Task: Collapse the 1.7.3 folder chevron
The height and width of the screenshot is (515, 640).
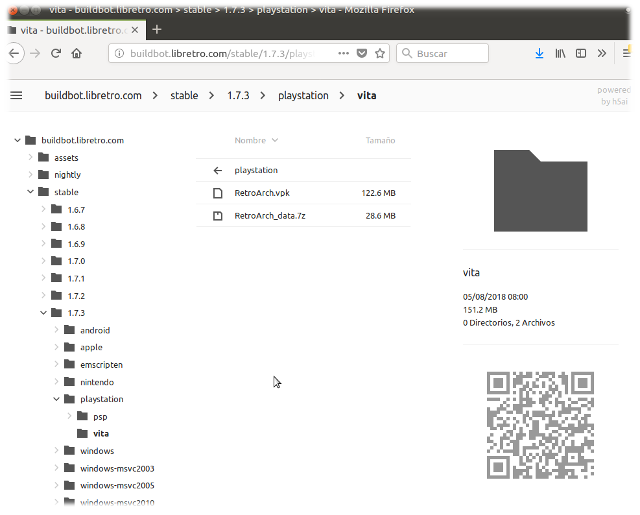Action: point(43,313)
